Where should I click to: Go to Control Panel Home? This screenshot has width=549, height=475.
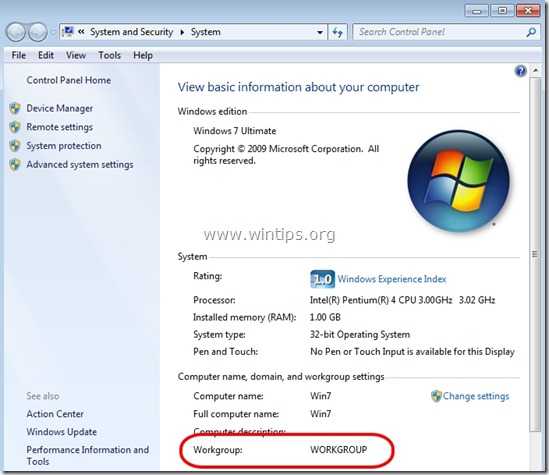(69, 80)
